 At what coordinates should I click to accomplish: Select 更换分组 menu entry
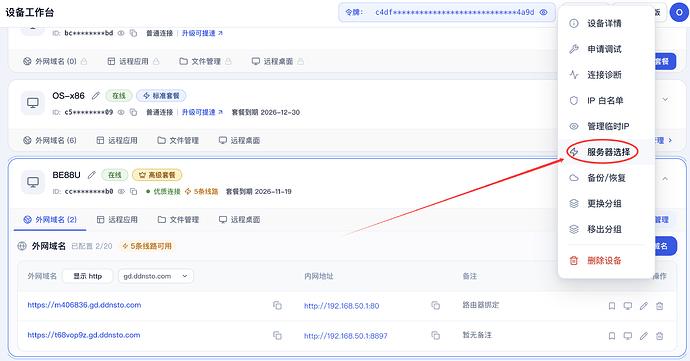[x=606, y=203]
